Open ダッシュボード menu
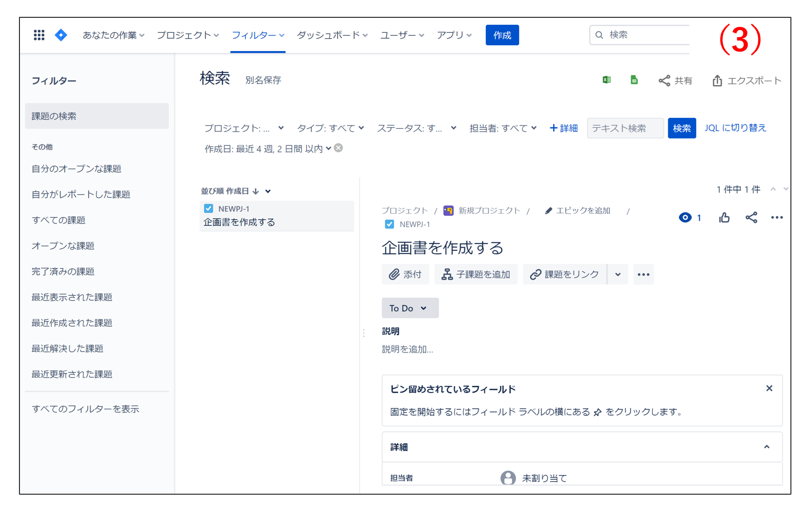The image size is (812, 511). pyautogui.click(x=332, y=35)
